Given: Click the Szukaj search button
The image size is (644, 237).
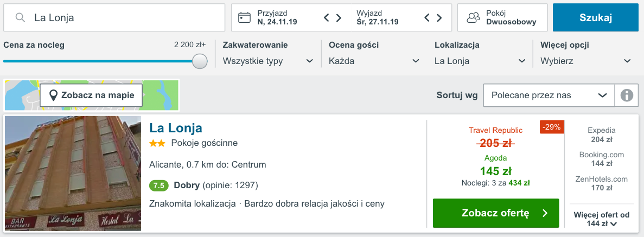Looking at the screenshot, I should coord(596,18).
